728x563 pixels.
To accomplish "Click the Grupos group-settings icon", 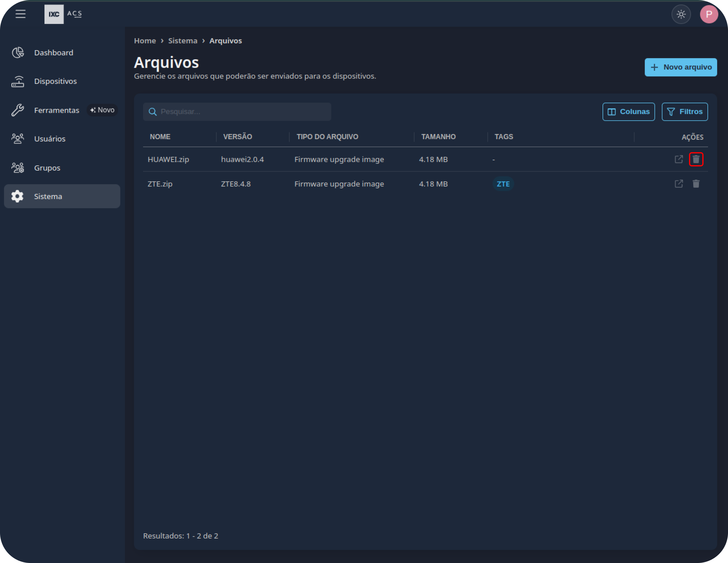I will [x=18, y=168].
